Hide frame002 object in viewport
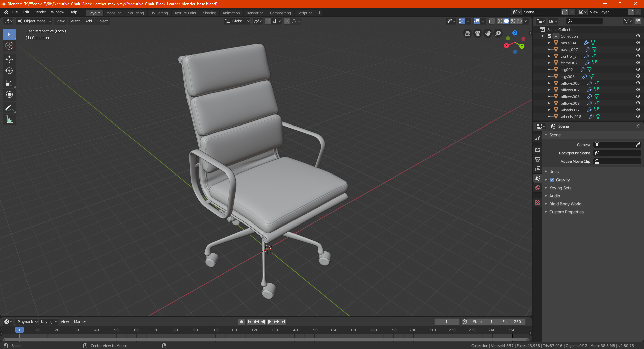This screenshot has height=349, width=644. [638, 63]
